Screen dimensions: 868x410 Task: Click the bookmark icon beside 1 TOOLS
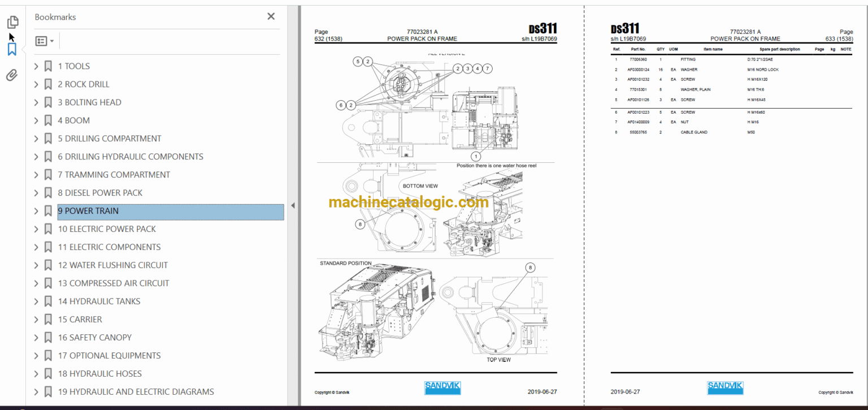[x=48, y=66]
